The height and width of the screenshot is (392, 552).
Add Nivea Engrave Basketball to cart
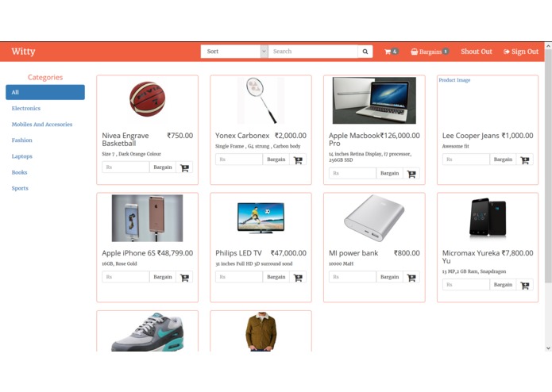184,167
